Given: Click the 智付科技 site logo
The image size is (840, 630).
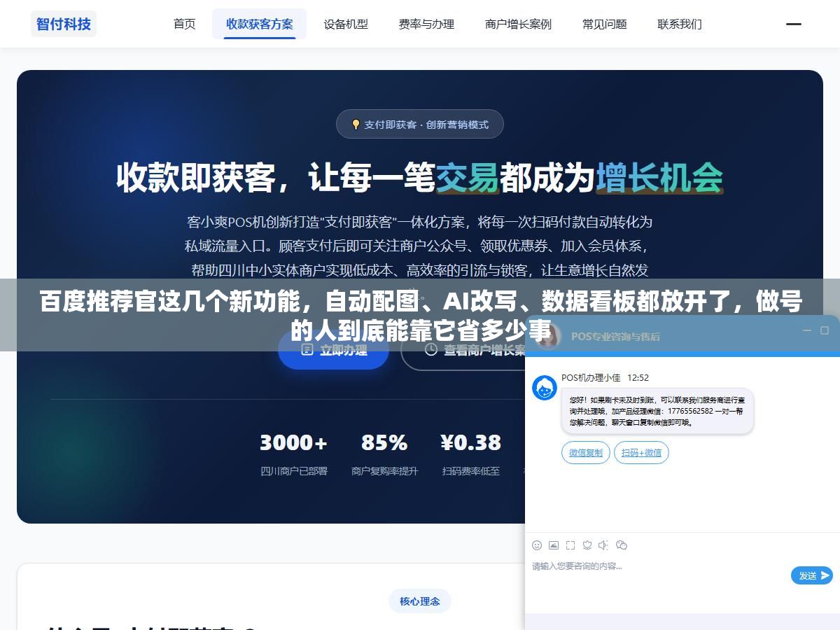Looking at the screenshot, I should click(x=64, y=24).
